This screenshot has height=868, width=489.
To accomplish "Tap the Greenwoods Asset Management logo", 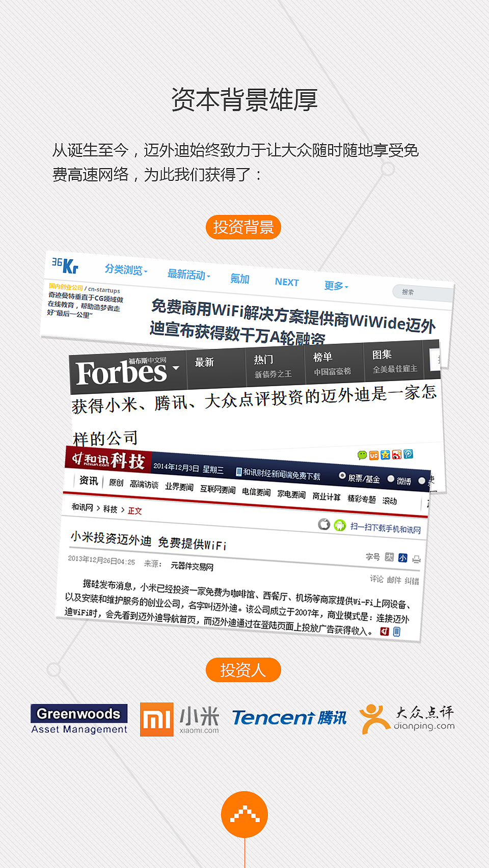I will tap(79, 720).
